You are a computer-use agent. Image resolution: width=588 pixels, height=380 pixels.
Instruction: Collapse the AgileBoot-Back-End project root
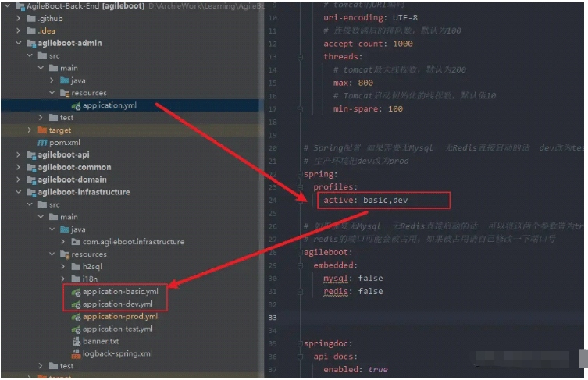point(7,6)
